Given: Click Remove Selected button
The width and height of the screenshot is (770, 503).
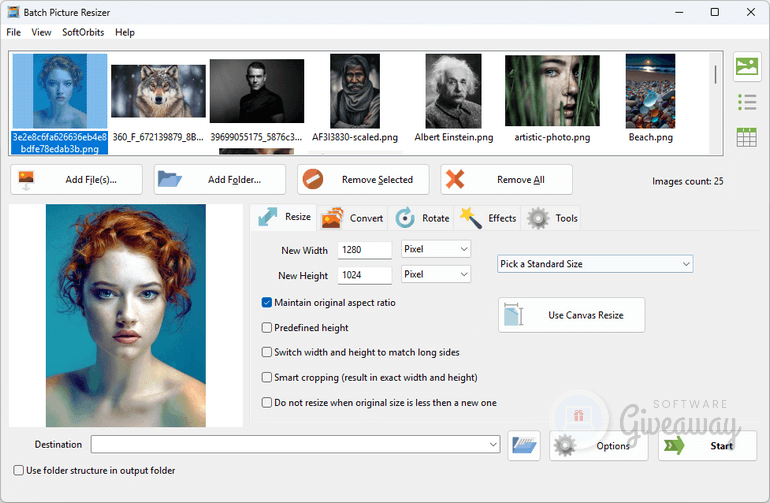Looking at the screenshot, I should coord(362,180).
